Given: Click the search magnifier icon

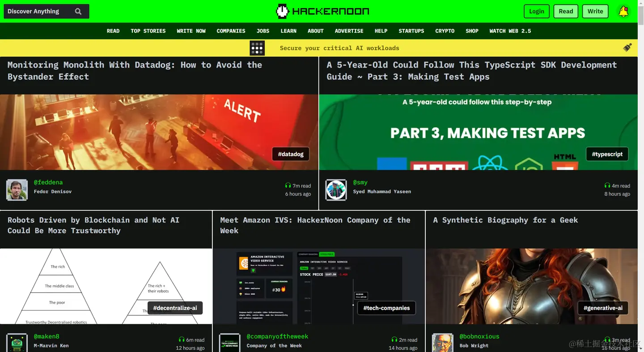Looking at the screenshot, I should click(x=78, y=12).
